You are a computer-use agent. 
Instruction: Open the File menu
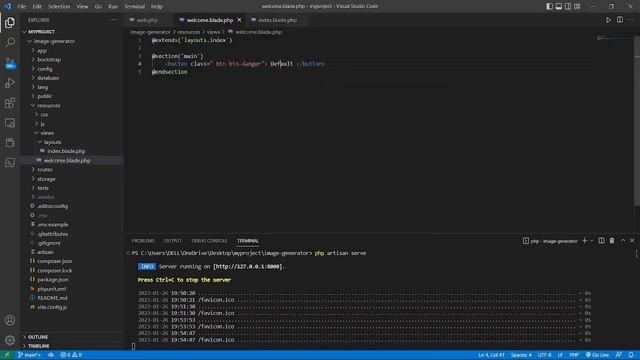[x=22, y=6]
